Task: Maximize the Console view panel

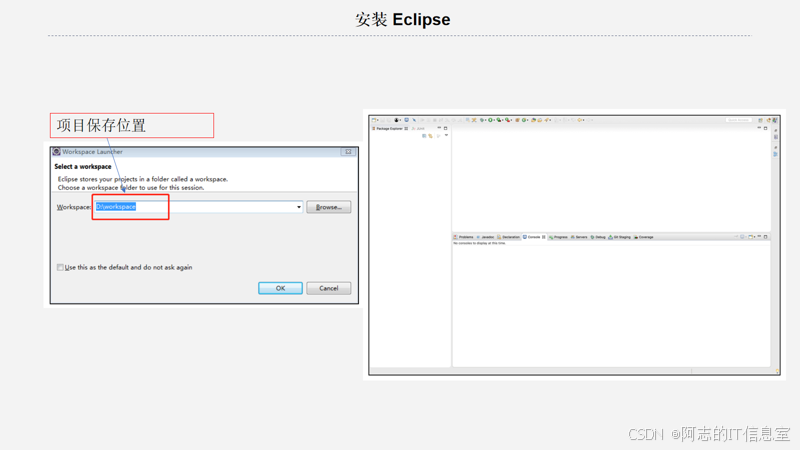Action: [x=765, y=237]
